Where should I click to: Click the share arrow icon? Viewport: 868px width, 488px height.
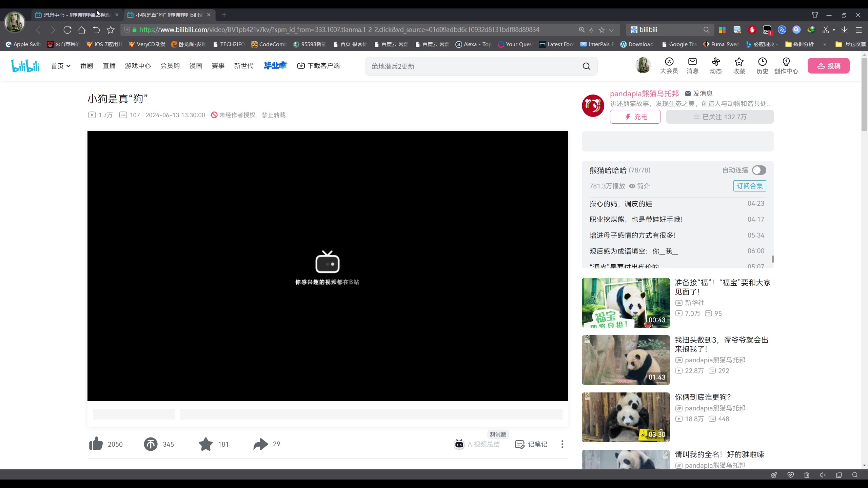(x=260, y=444)
